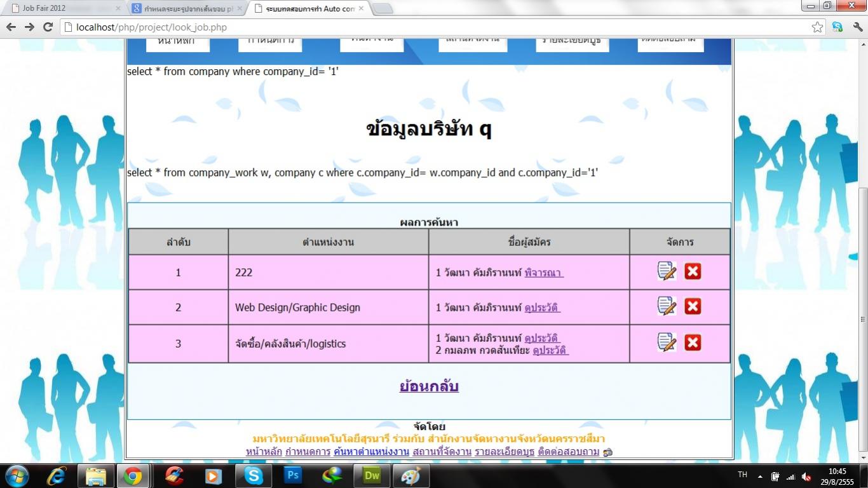868x488 pixels.
Task: Open the Windows Start menu
Action: pos(17,476)
